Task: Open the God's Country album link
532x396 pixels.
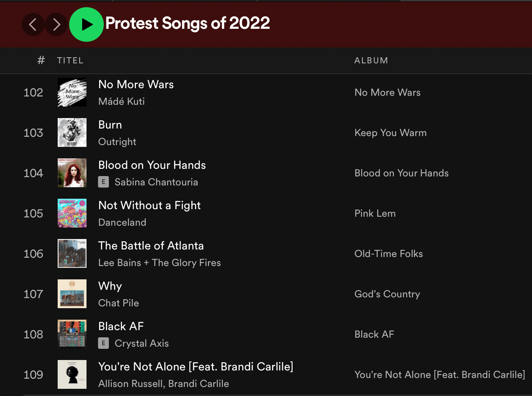Action: pyautogui.click(x=387, y=294)
